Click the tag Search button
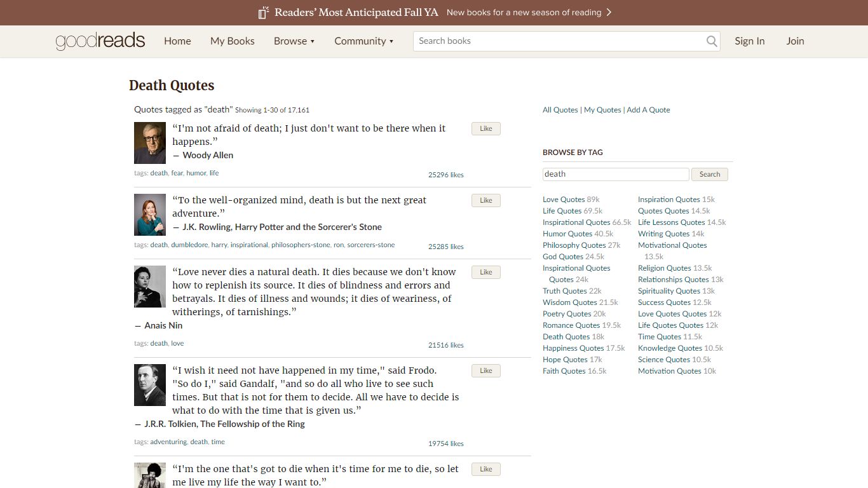Viewport: 868px width, 488px height. 710,174
